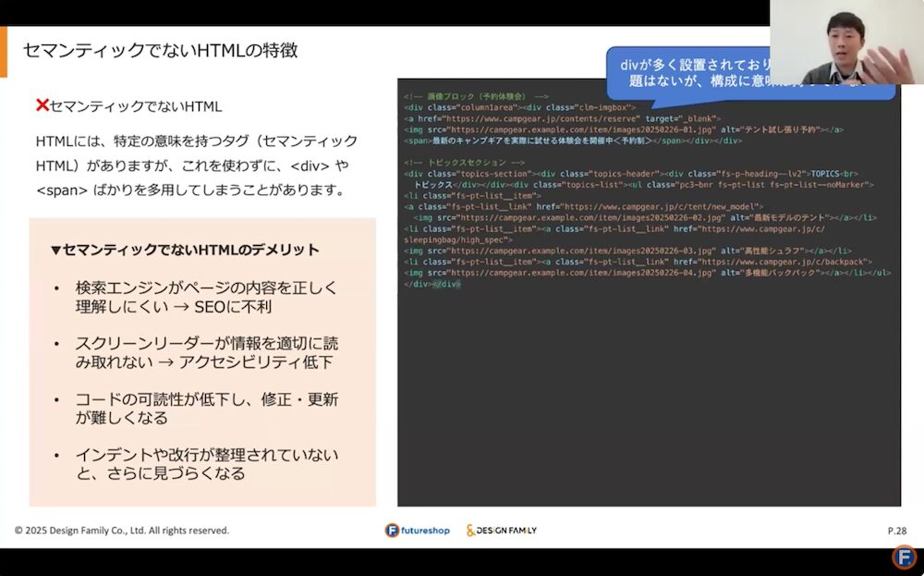Image resolution: width=924 pixels, height=576 pixels.
Task: Click the code comment 画像ブロック（予約体験会）
Action: coord(476,96)
